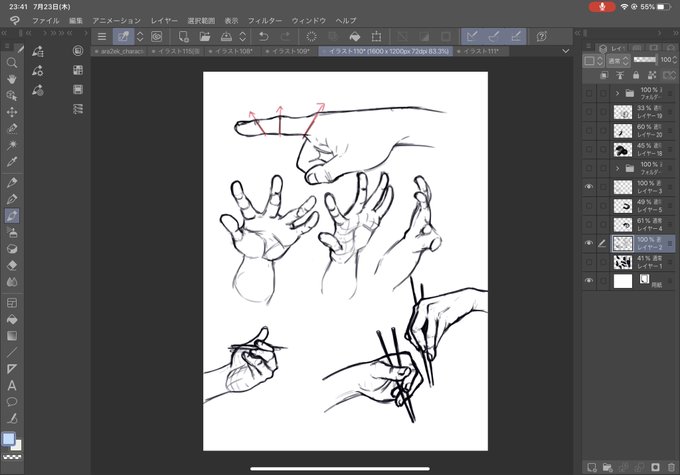The image size is (680, 475).
Task: Show hidden layer レイヤー 19
Action: (588, 112)
